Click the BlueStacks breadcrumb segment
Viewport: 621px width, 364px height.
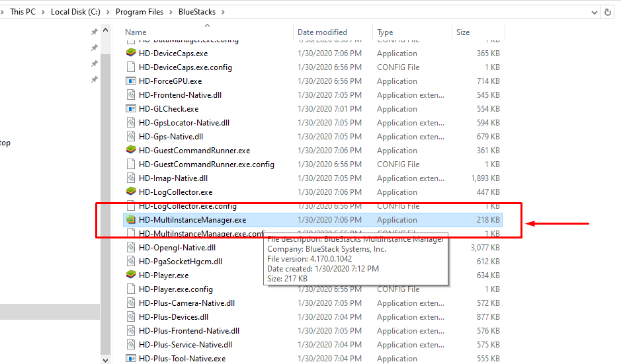point(197,12)
